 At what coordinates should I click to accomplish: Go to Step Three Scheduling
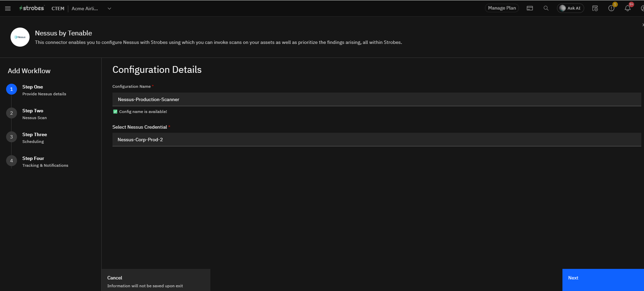(x=35, y=138)
